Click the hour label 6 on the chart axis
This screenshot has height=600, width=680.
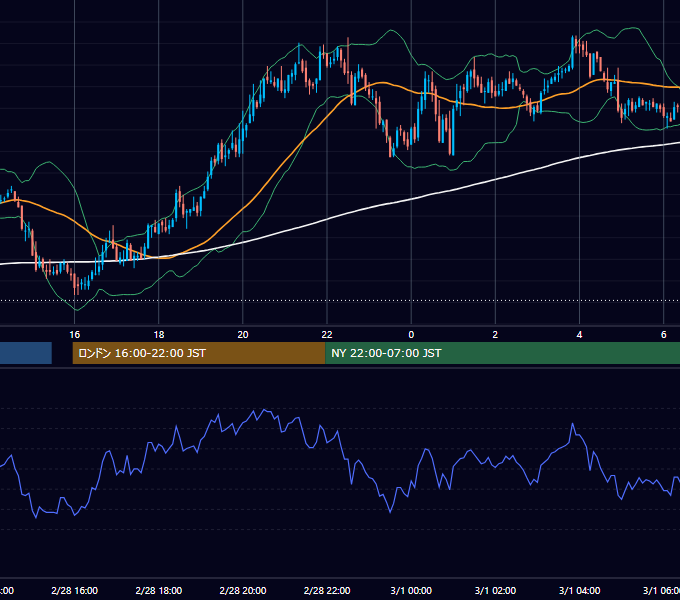664,334
